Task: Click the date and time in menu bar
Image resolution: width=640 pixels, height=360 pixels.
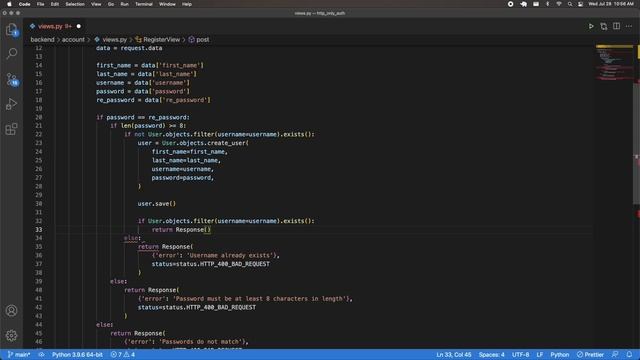Action: pos(611,4)
